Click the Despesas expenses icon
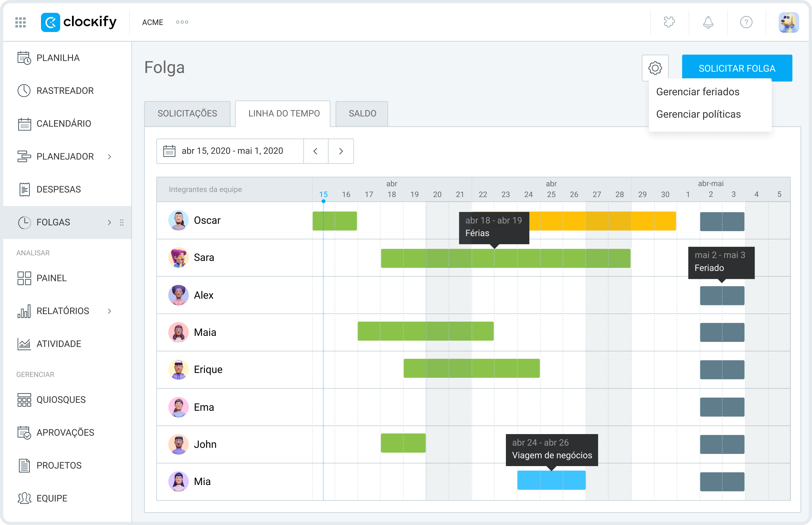 [x=24, y=189]
